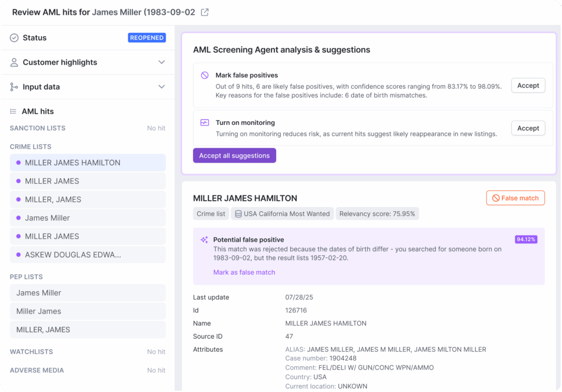Open external link icon beside James Miller title

tap(205, 12)
